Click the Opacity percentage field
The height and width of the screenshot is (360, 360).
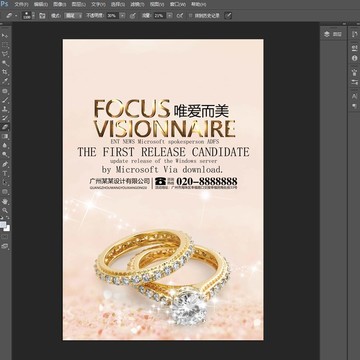[x=113, y=16]
